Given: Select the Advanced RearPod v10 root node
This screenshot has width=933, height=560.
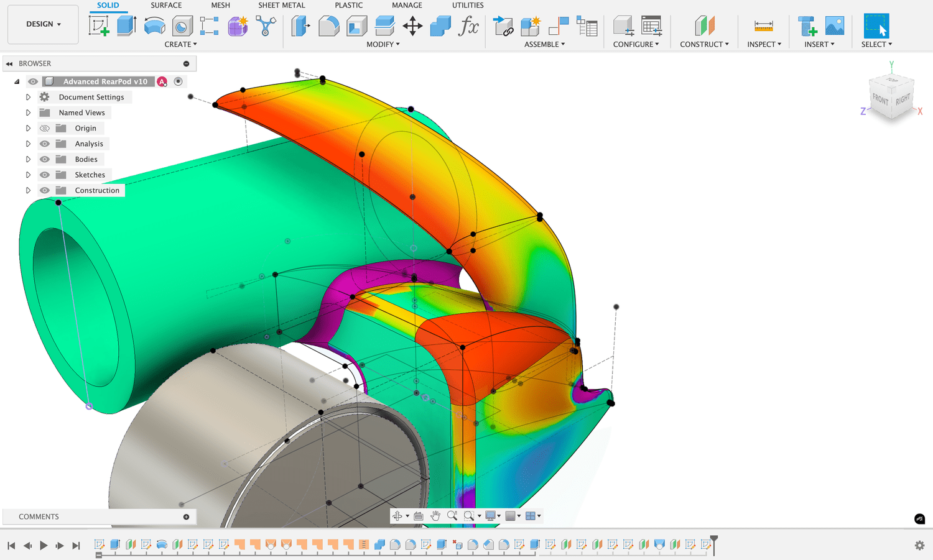Looking at the screenshot, I should tap(105, 81).
